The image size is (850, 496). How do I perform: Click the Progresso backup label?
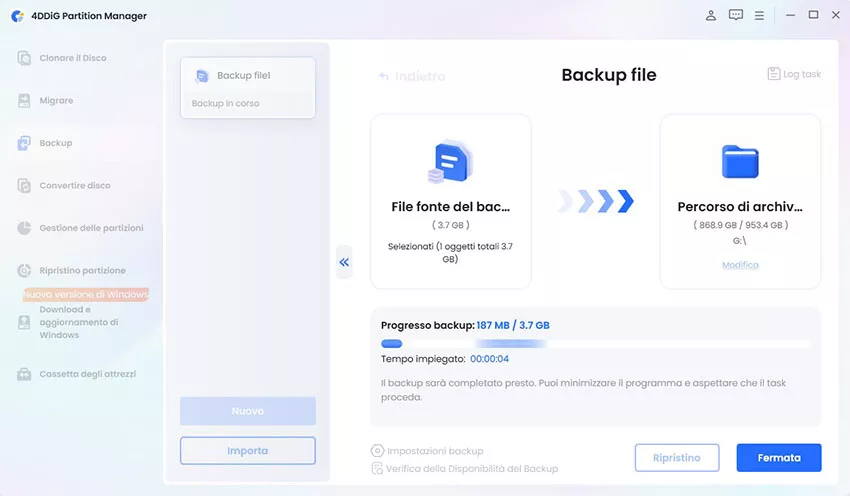pos(428,325)
